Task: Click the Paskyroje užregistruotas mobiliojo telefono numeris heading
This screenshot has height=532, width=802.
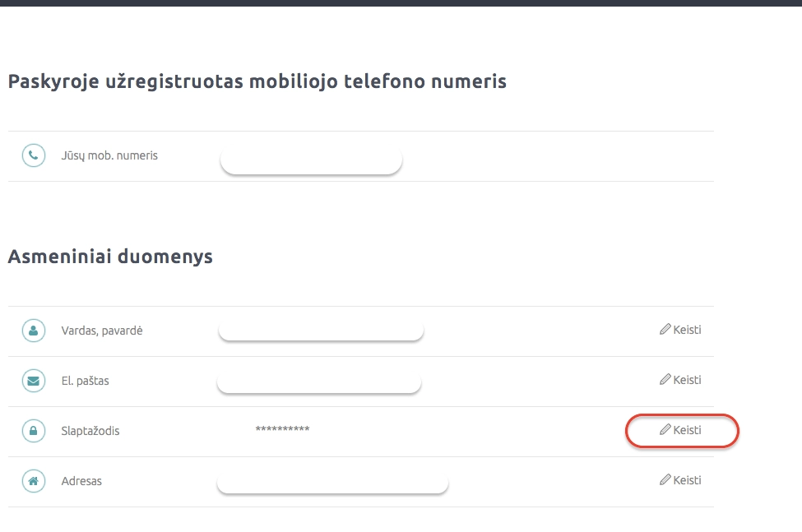Action: click(257, 81)
